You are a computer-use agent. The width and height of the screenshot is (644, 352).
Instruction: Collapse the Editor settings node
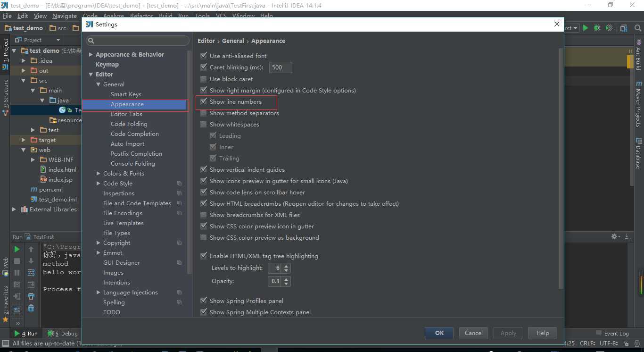click(x=91, y=75)
